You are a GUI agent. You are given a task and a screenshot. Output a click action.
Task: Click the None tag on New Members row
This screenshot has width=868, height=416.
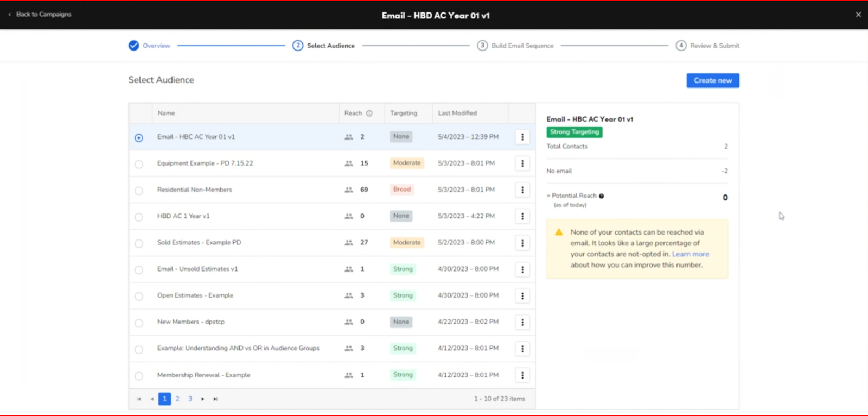coord(401,322)
